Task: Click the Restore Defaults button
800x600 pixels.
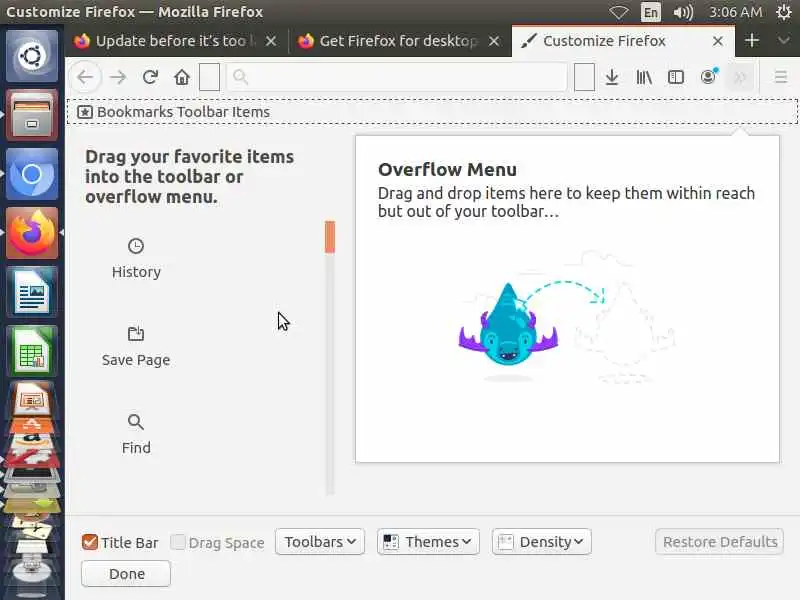Action: click(719, 542)
